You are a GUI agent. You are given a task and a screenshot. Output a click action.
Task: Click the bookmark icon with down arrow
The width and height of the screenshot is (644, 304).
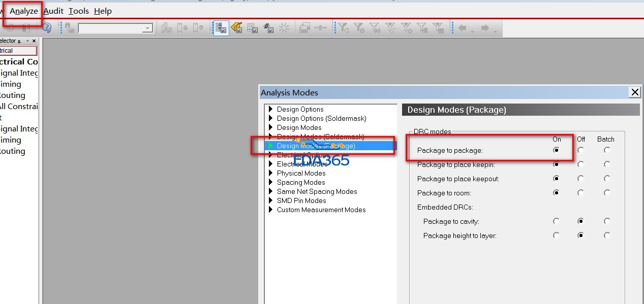[x=182, y=28]
